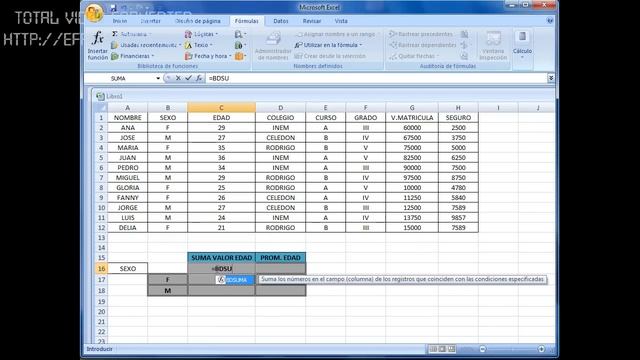
Task: Cancel formula entry with X button
Action: (x=178, y=78)
